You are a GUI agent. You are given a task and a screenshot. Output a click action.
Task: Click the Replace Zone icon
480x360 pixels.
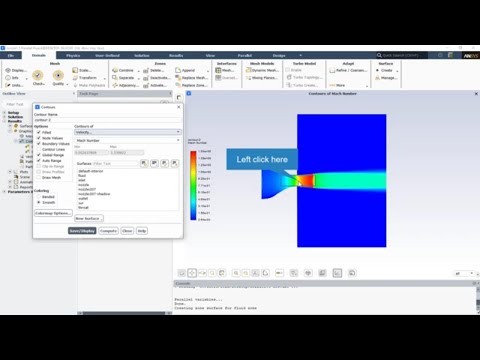coord(178,85)
